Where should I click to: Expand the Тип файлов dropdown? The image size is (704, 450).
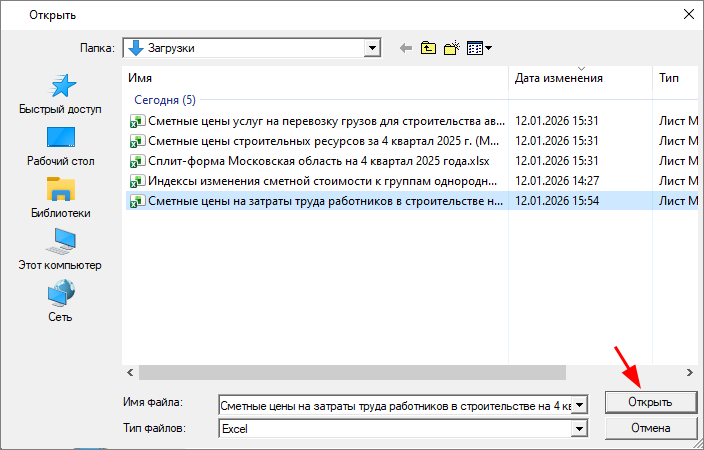[x=577, y=428]
